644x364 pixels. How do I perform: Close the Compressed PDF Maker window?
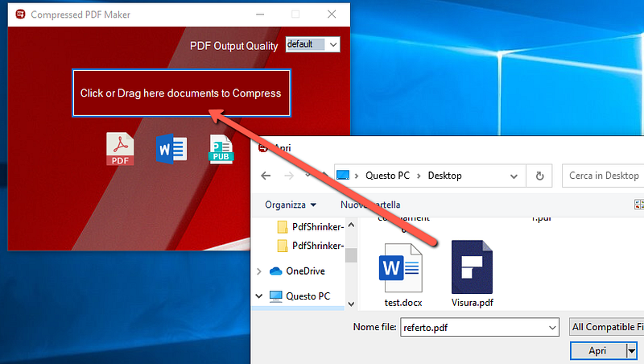point(332,14)
